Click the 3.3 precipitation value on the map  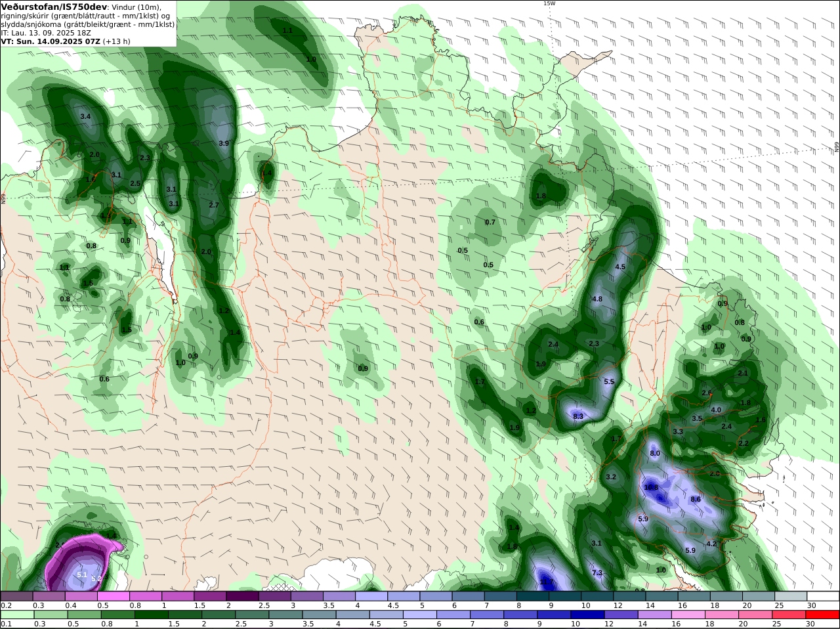[678, 431]
